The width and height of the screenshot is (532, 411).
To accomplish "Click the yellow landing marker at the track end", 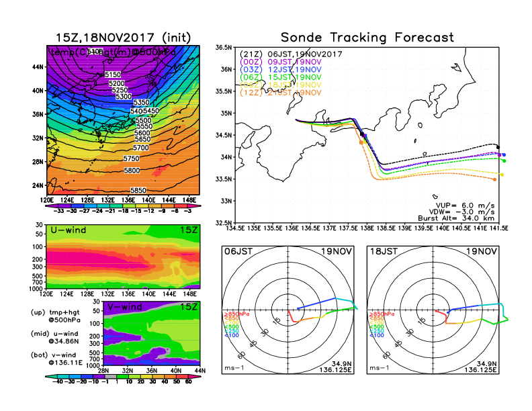I will tap(502, 175).
